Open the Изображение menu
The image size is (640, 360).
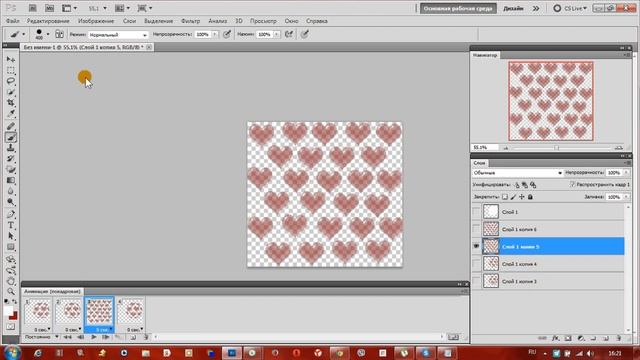pos(96,21)
